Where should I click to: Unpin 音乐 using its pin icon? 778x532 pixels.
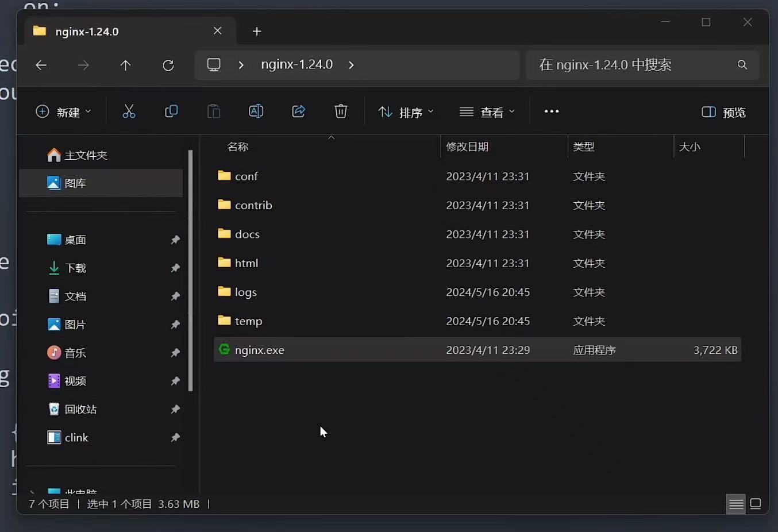tap(175, 353)
